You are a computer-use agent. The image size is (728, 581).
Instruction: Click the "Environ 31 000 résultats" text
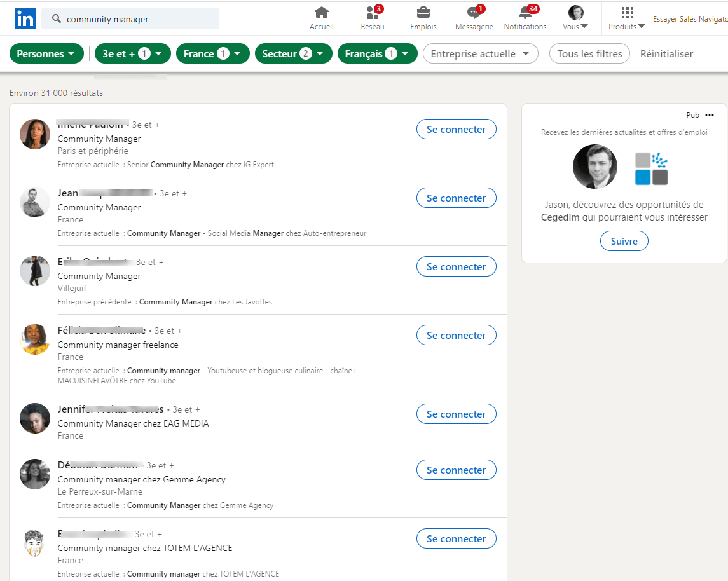pos(56,93)
